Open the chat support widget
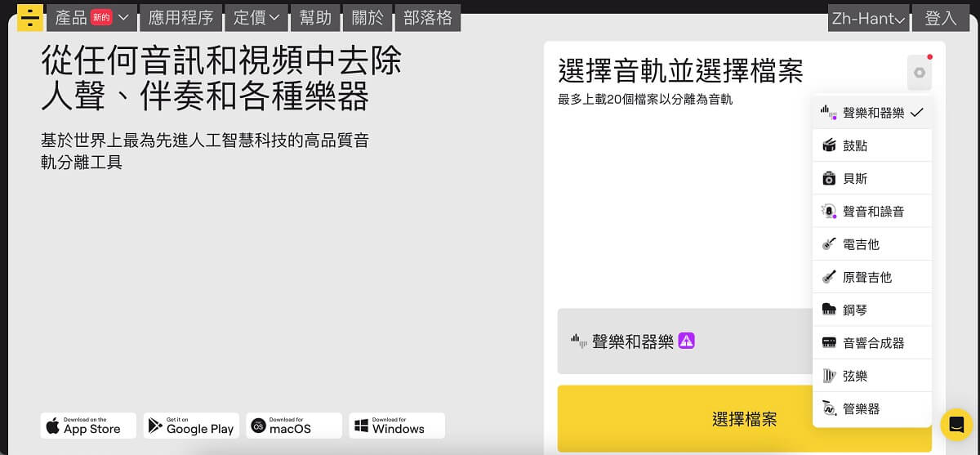 click(x=955, y=424)
